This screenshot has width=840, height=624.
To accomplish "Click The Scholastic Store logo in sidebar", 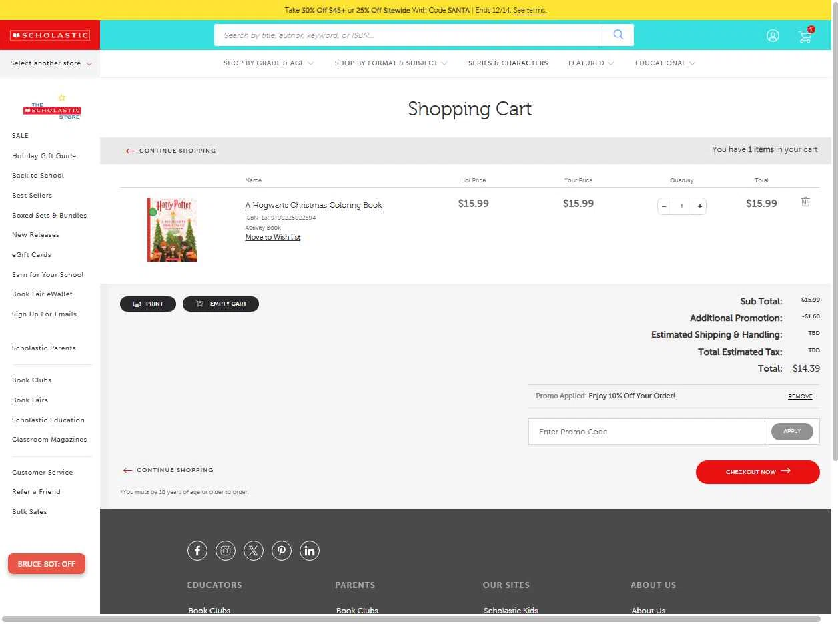I will pyautogui.click(x=52, y=107).
